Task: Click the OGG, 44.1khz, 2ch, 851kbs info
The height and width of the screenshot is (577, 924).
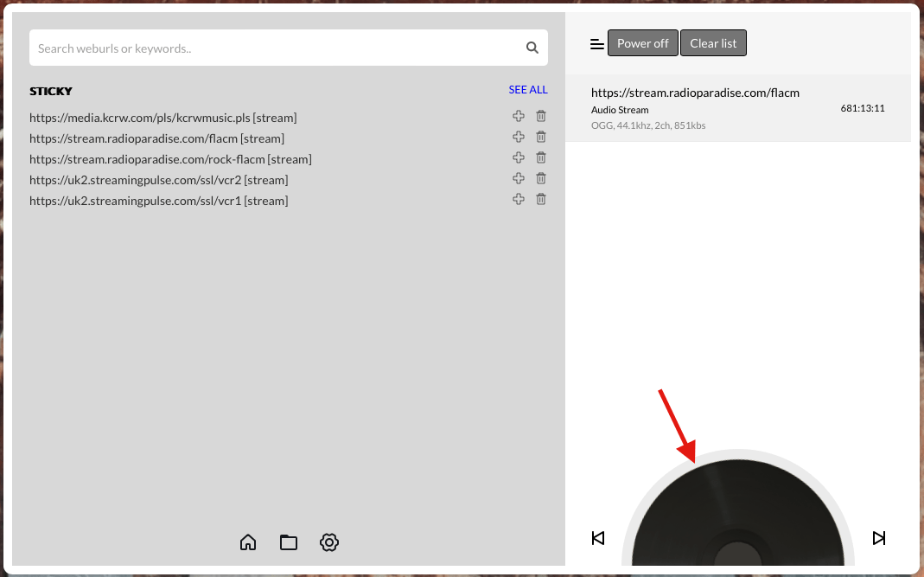Action: coord(648,125)
